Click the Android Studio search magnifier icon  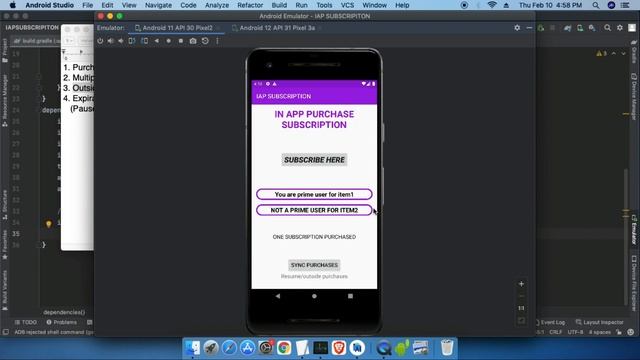coord(607,28)
